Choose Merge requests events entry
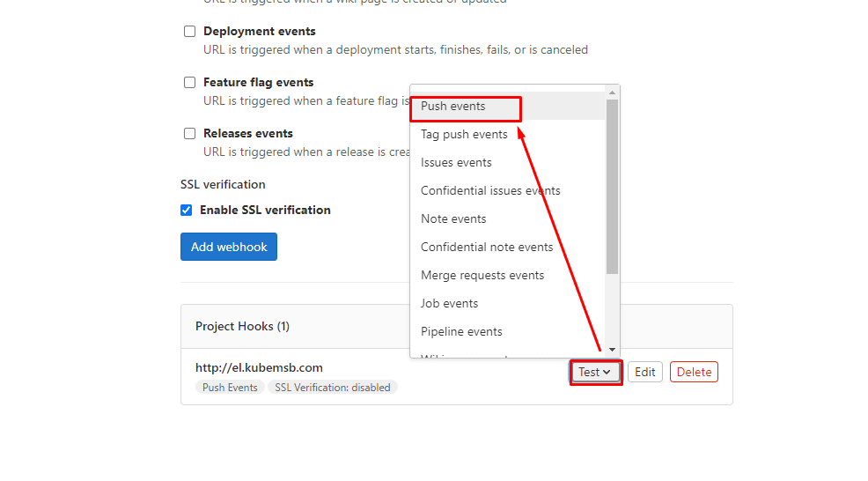The height and width of the screenshot is (481, 868). [x=508, y=276]
